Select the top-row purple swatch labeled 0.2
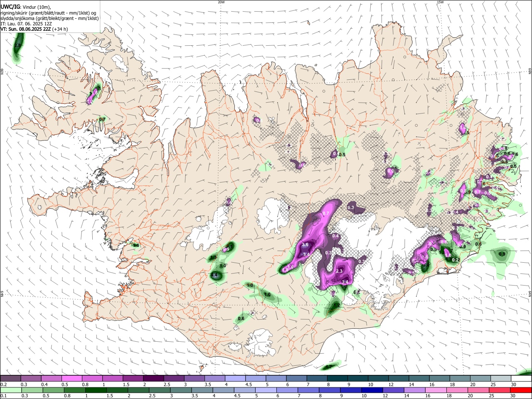Viewport: 532px width, 399px height. pyautogui.click(x=10, y=378)
